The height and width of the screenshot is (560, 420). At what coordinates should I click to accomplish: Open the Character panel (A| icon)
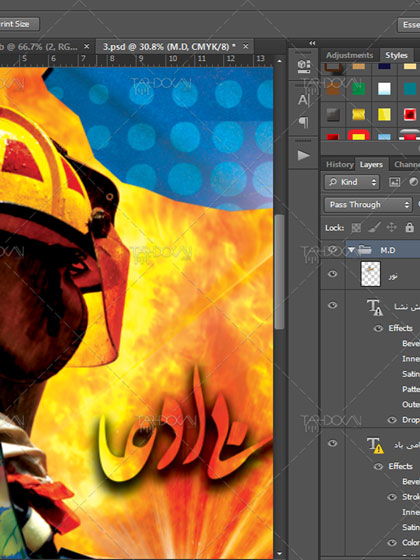click(x=304, y=100)
